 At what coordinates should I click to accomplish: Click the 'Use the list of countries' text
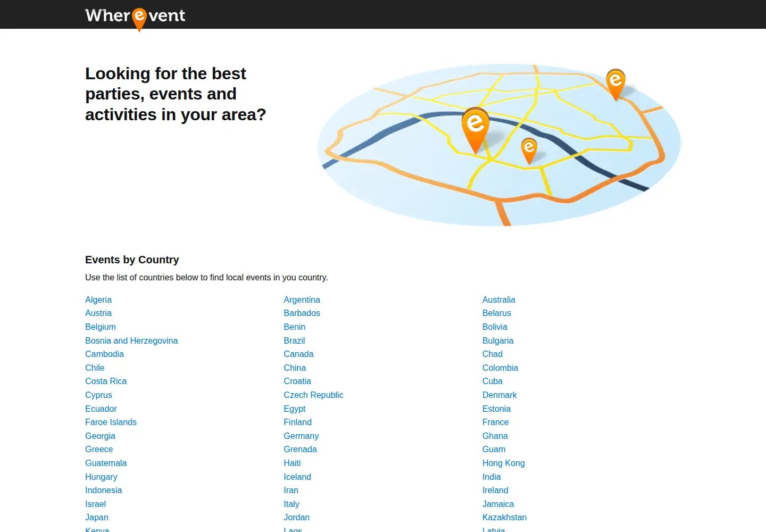(206, 277)
